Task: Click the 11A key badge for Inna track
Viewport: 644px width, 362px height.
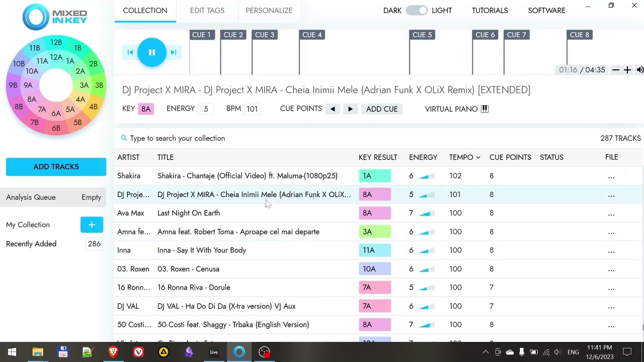Action: [375, 250]
